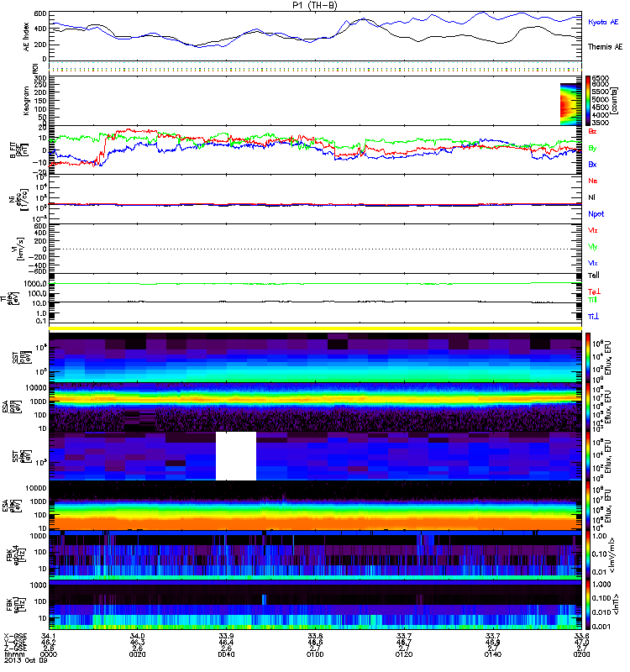
Task: Click the Kyoto AE legend label
Action: (x=604, y=23)
